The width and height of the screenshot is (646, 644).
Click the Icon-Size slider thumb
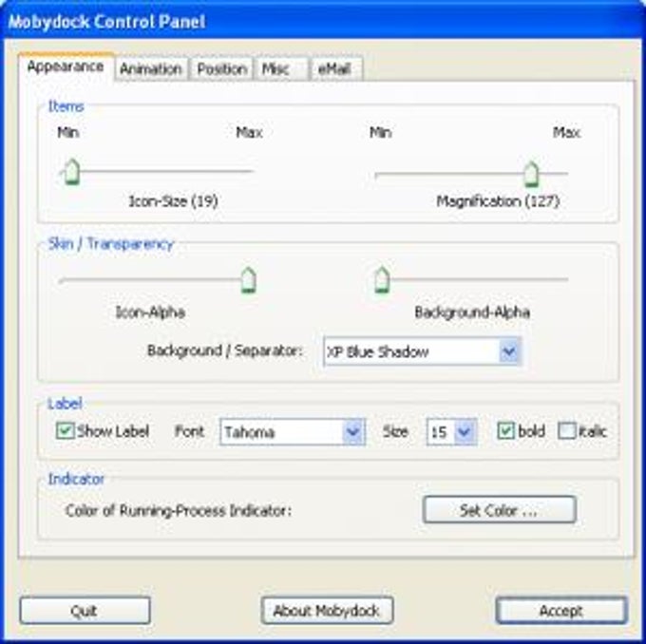point(72,171)
